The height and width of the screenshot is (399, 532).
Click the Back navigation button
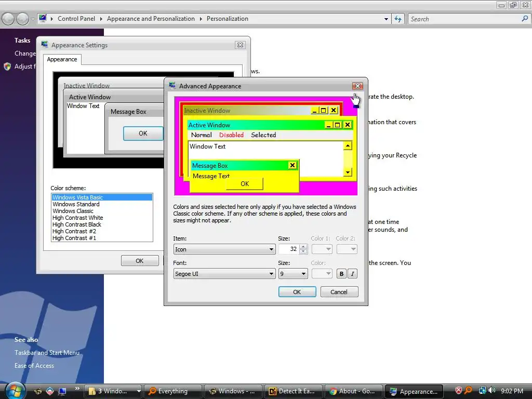click(x=8, y=19)
